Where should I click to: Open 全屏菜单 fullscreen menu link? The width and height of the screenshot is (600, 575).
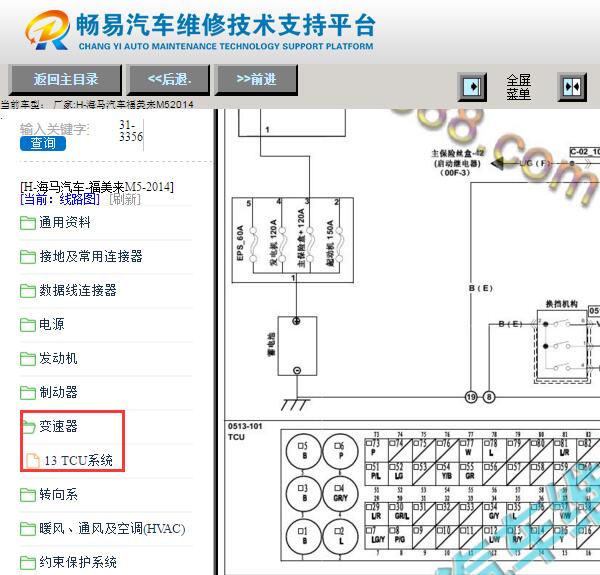(518, 87)
